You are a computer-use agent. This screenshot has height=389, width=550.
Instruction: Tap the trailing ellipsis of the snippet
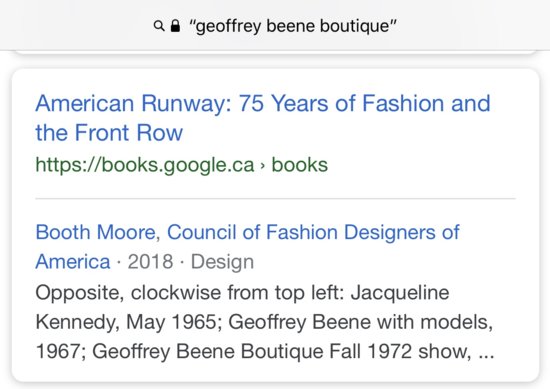coord(487,355)
